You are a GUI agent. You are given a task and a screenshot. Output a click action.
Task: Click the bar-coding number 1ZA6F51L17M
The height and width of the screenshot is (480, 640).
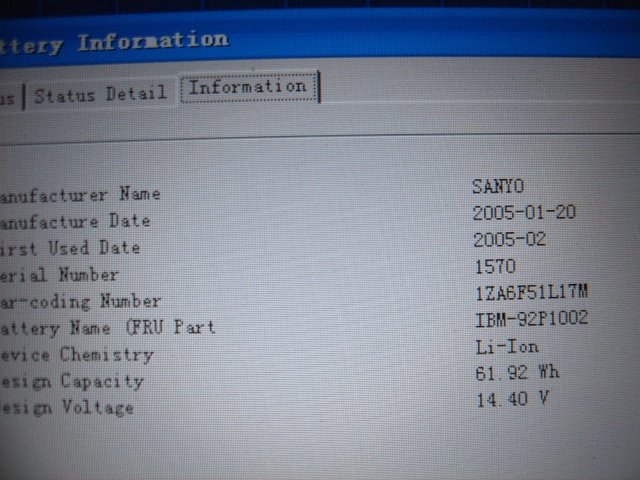(532, 293)
